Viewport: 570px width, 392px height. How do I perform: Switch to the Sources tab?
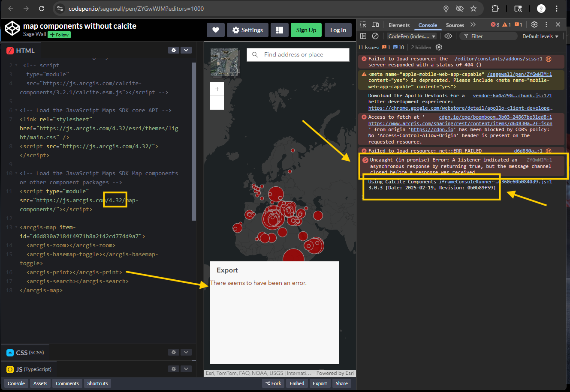tap(455, 25)
